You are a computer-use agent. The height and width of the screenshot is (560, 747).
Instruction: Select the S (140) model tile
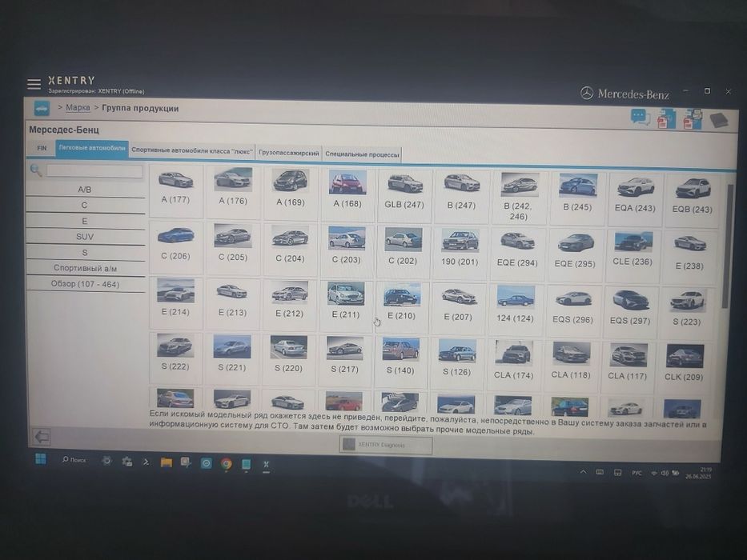400,362
